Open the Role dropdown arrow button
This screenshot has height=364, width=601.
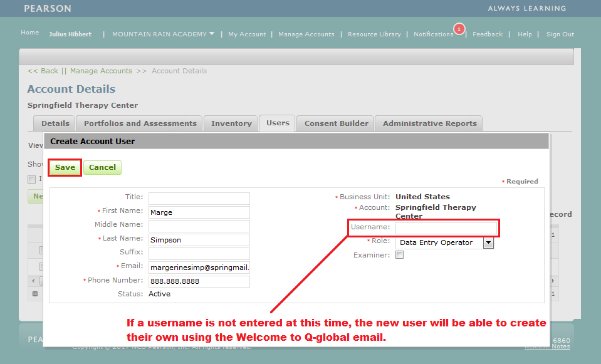487,242
